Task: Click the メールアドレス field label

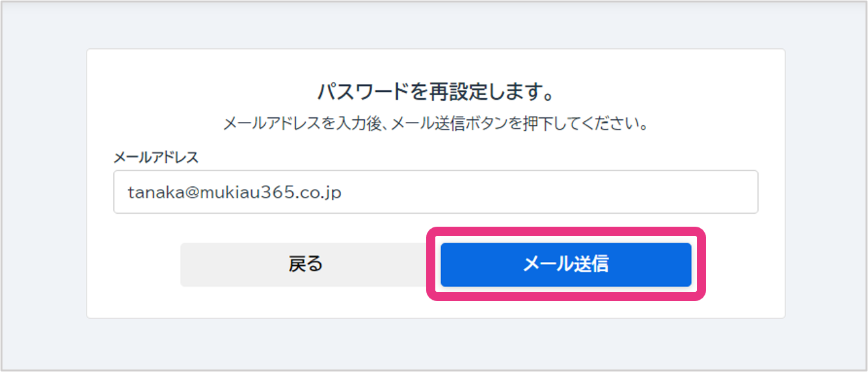Action: (156, 157)
